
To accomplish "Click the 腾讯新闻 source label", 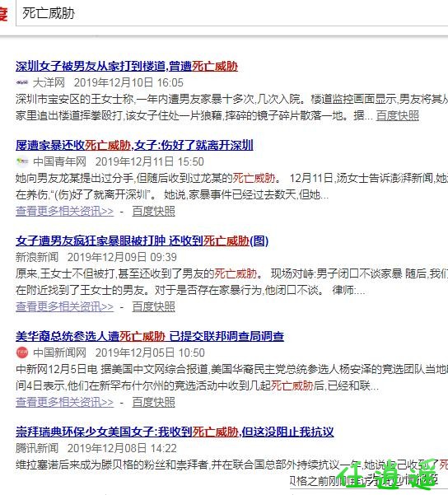I will click(37, 448).
